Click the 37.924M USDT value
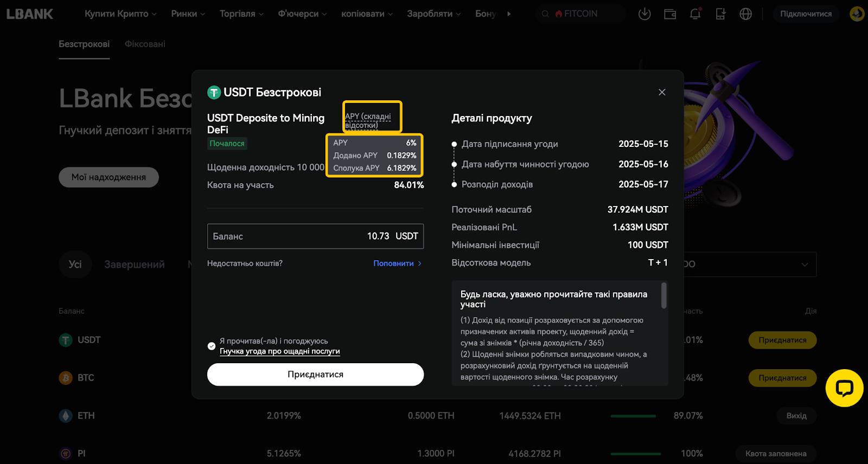868x464 pixels. coord(638,210)
